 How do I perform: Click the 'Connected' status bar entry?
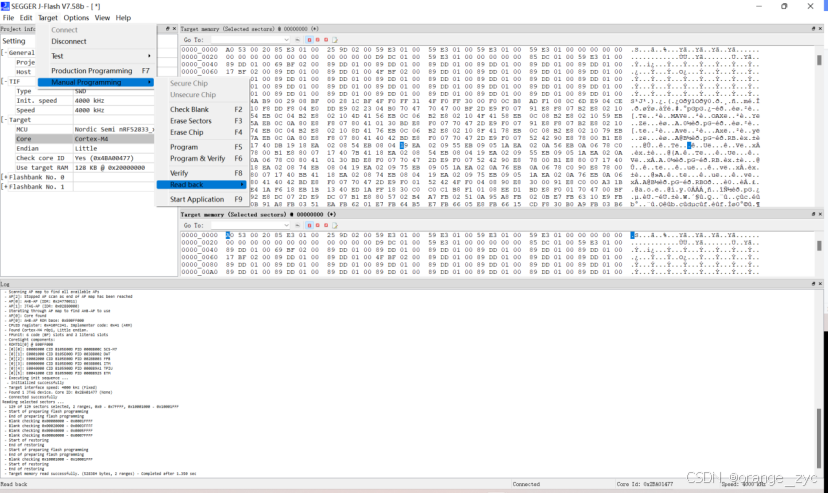pyautogui.click(x=526, y=484)
